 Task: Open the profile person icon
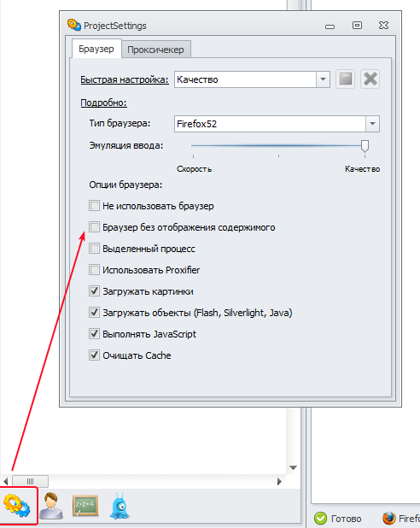click(x=51, y=506)
